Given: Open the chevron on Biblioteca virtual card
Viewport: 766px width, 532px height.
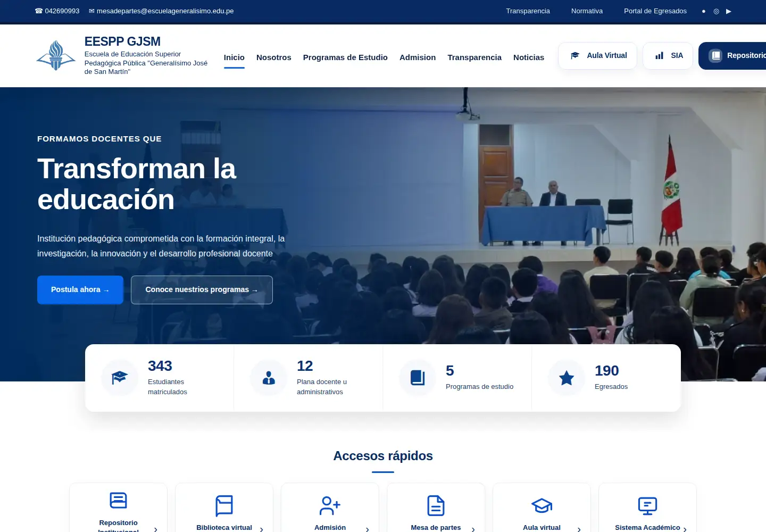Looking at the screenshot, I should tap(261, 529).
